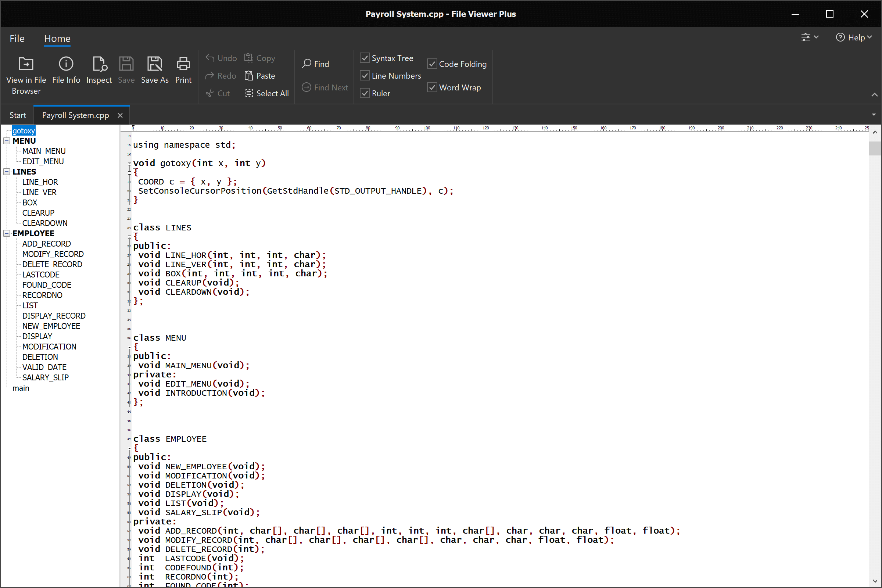Select Find Next command
882x588 pixels.
[325, 87]
